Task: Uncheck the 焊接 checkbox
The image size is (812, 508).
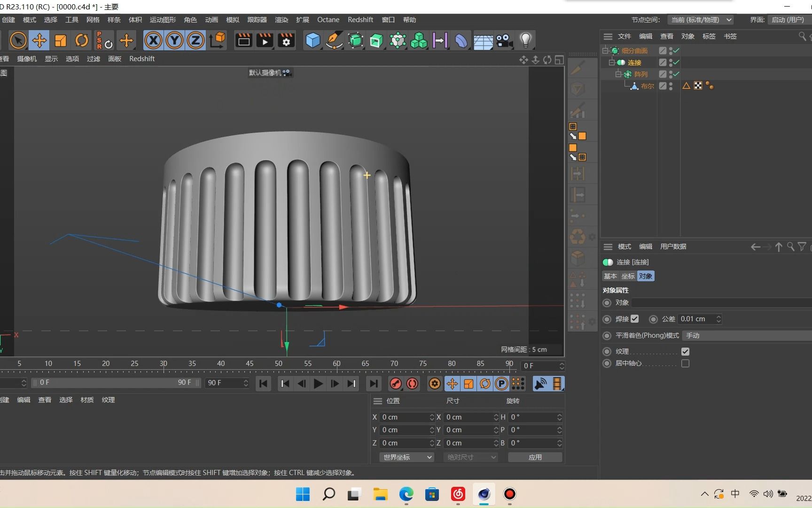Action: click(635, 319)
